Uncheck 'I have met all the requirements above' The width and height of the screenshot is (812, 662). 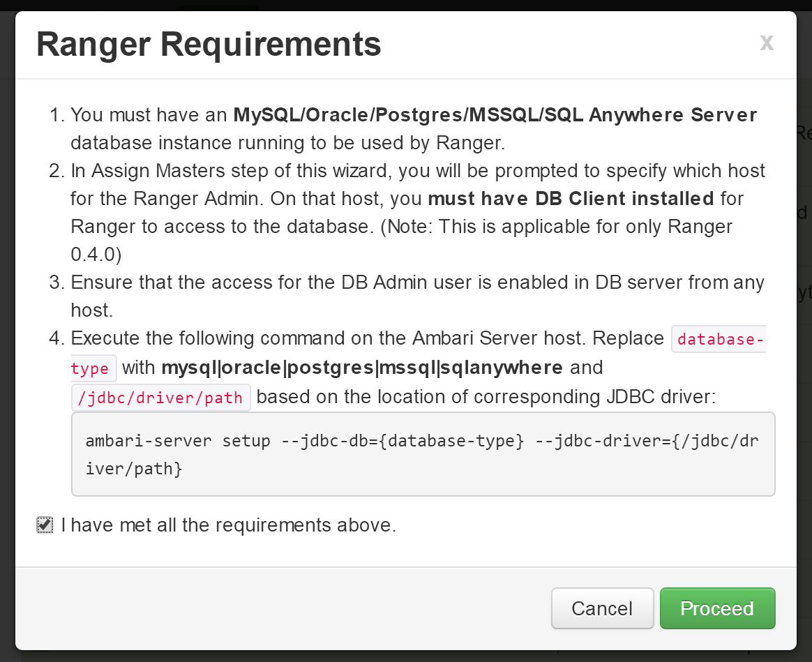pyautogui.click(x=45, y=525)
